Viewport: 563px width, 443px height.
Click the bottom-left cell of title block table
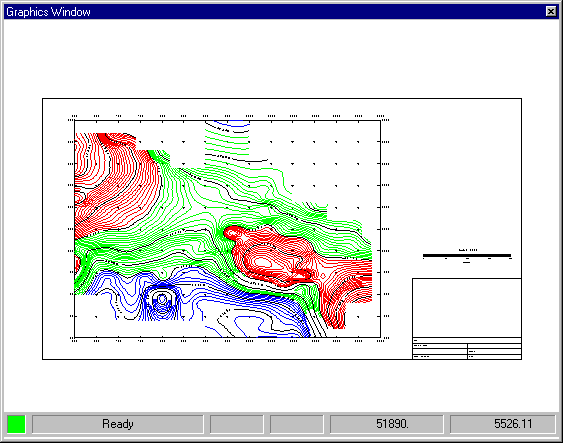(440, 356)
